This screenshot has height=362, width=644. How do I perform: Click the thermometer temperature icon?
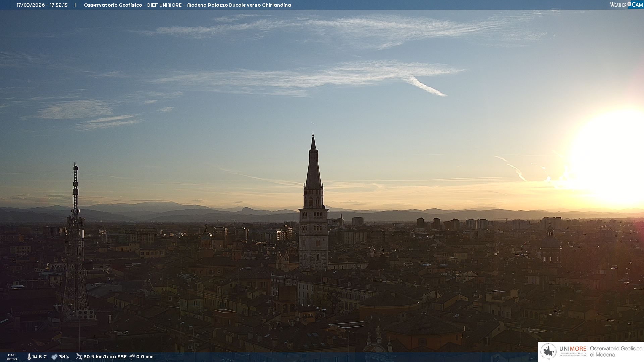click(29, 357)
